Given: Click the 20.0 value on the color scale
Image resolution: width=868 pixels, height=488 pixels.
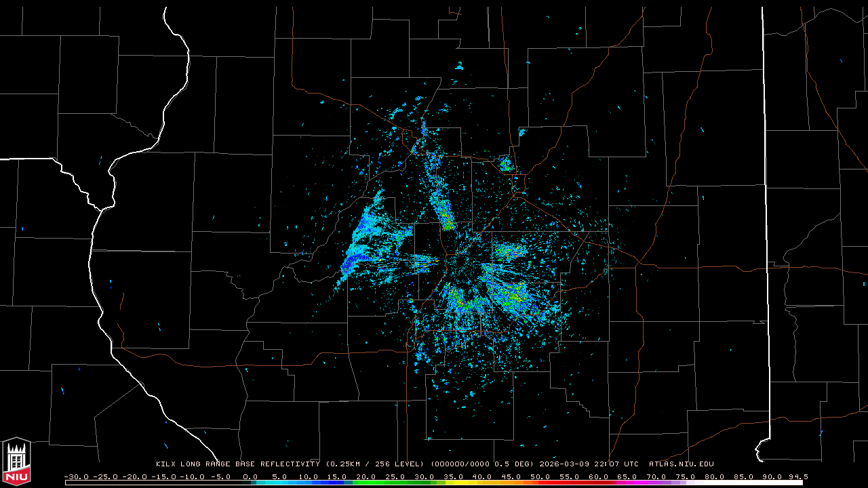Looking at the screenshot, I should coord(366,476).
